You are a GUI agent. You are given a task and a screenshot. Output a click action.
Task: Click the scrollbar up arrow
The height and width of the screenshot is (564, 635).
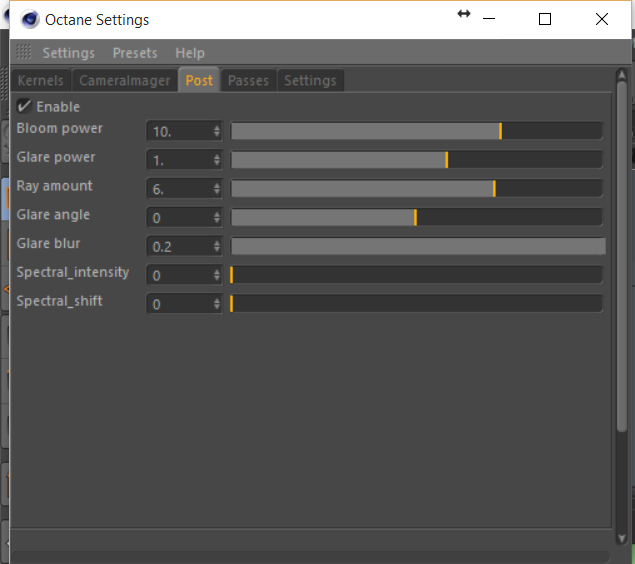point(622,75)
